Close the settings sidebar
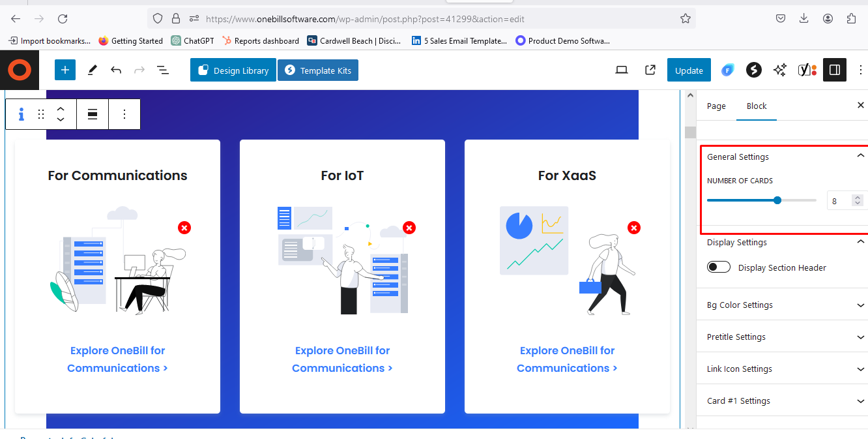The height and width of the screenshot is (439, 868). tap(860, 105)
